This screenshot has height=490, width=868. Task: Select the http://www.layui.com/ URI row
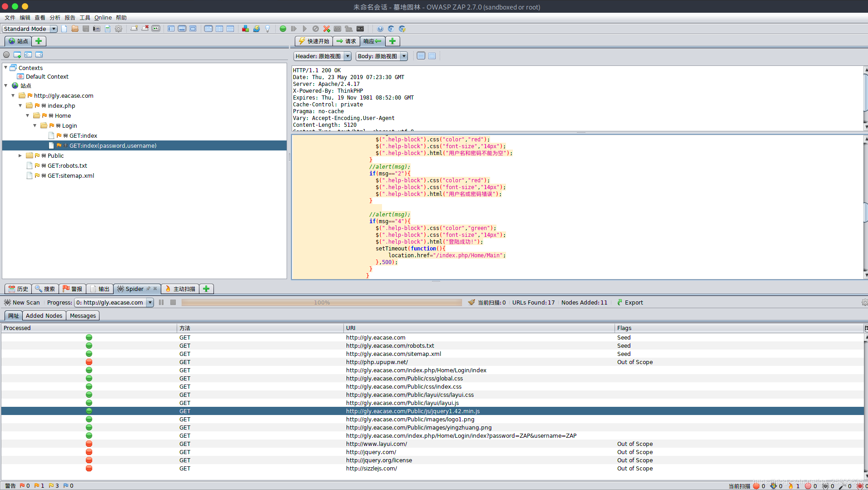(x=432, y=444)
